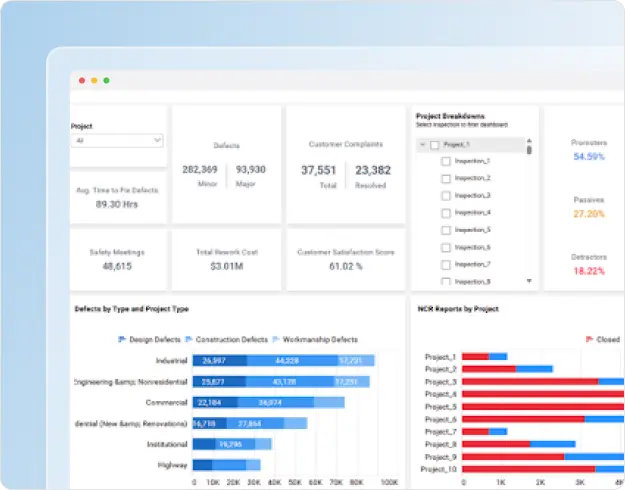Toggle the Construction Defects legend icon
The image size is (625, 490).
189,339
